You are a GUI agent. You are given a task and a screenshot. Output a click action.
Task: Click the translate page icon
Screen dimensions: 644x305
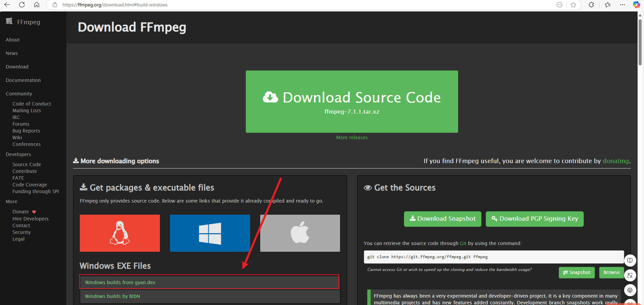tap(630, 275)
